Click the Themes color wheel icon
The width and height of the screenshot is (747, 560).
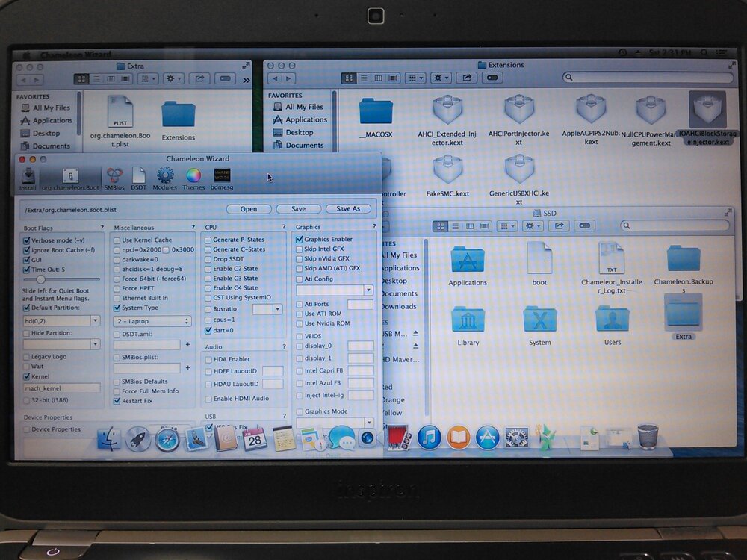click(x=193, y=177)
